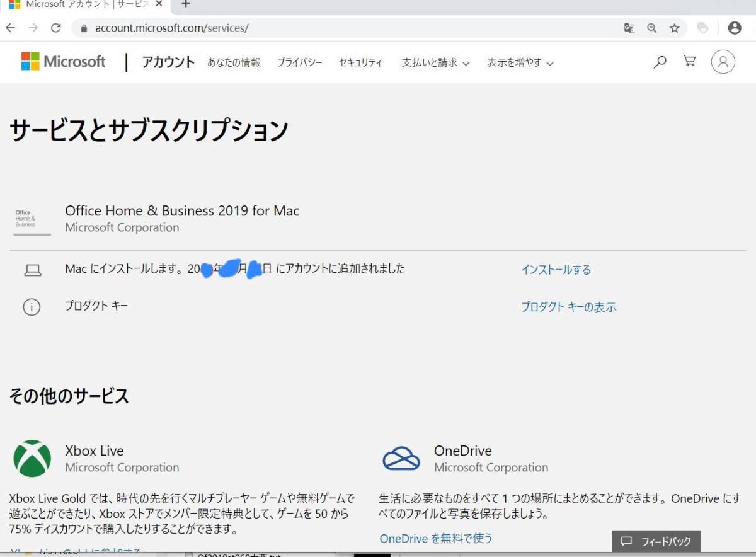
Task: Open the フィードバック button
Action: (x=656, y=541)
